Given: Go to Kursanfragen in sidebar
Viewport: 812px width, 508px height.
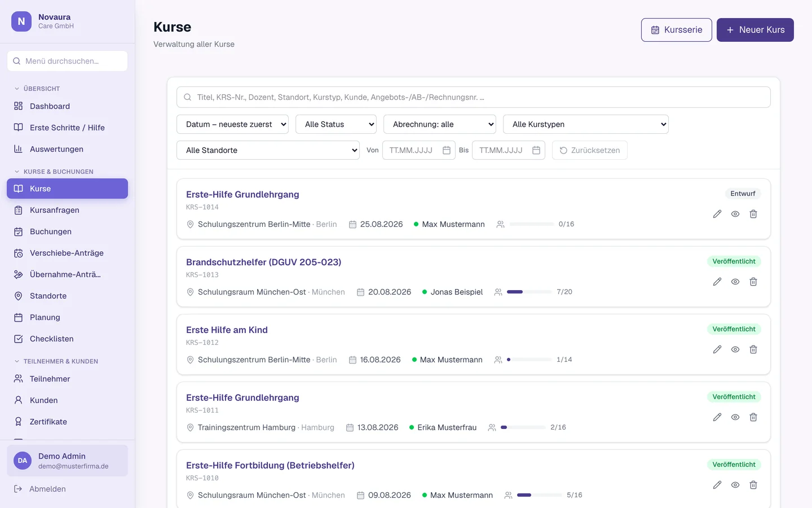Looking at the screenshot, I should tap(67, 210).
